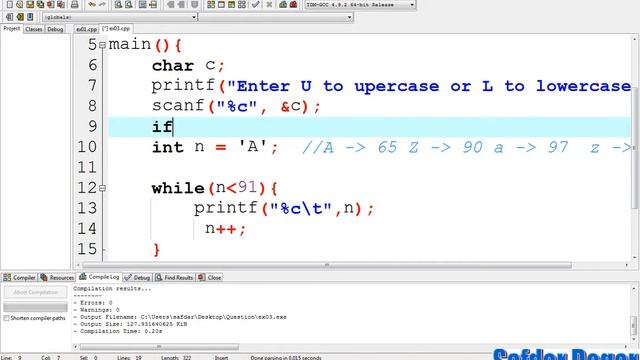This screenshot has width=640, height=360.
Task: Switch to the Classes side tab
Action: [x=33, y=29]
